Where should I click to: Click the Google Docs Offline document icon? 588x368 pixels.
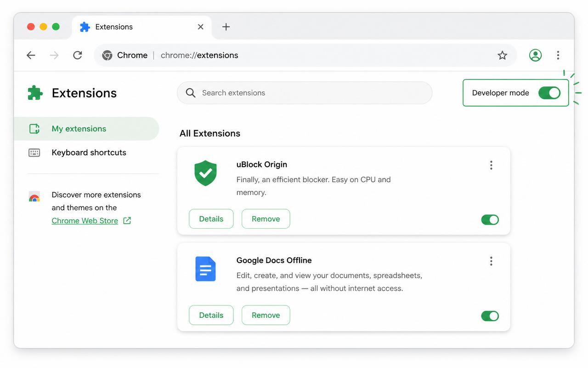(x=206, y=269)
